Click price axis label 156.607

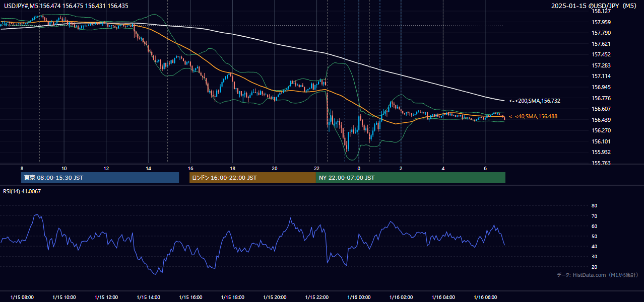[x=601, y=109]
